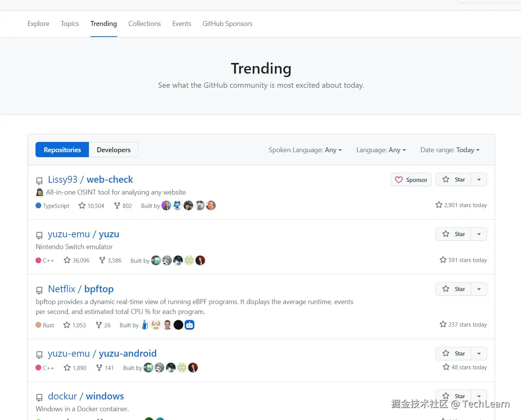Open the black circle avatar of bpftop

(x=178, y=325)
